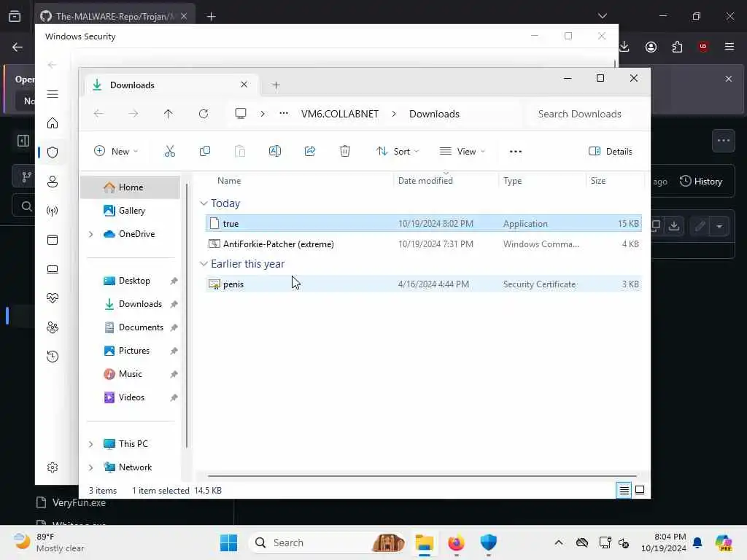This screenshot has height=560, width=747.
Task: Open Firewall & network protection icon in Windows Security
Action: pos(53,211)
